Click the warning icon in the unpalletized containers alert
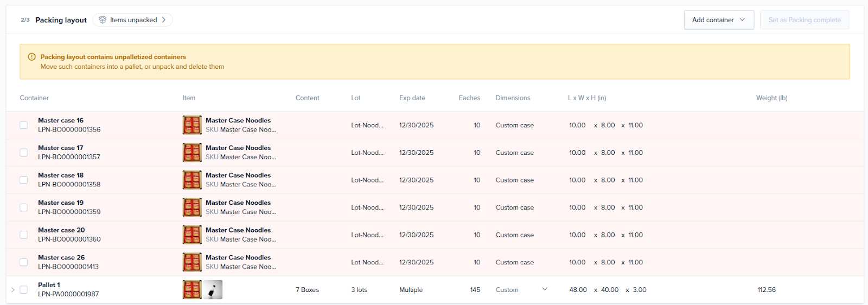The height and width of the screenshot is (305, 868). (31, 57)
